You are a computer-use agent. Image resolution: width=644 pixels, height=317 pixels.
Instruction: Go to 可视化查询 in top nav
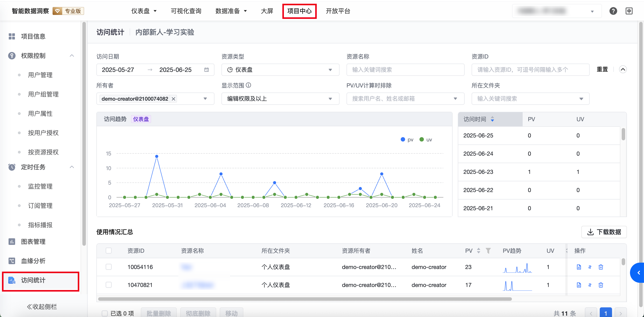tap(186, 11)
